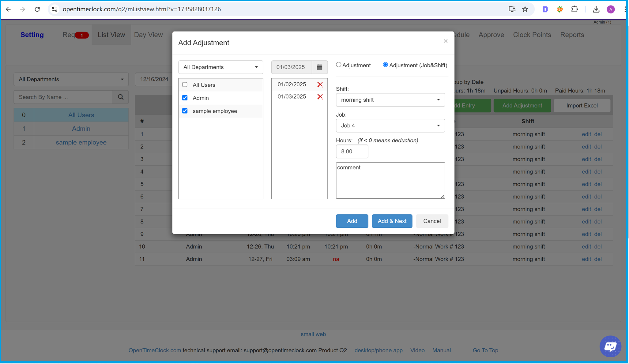
Task: Click the browser address bar URL
Action: click(x=142, y=9)
